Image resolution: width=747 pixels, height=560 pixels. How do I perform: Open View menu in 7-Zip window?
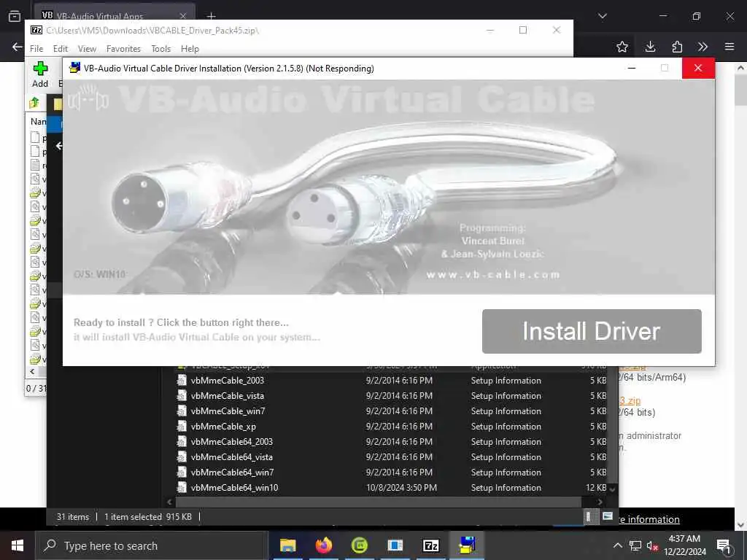(x=87, y=49)
